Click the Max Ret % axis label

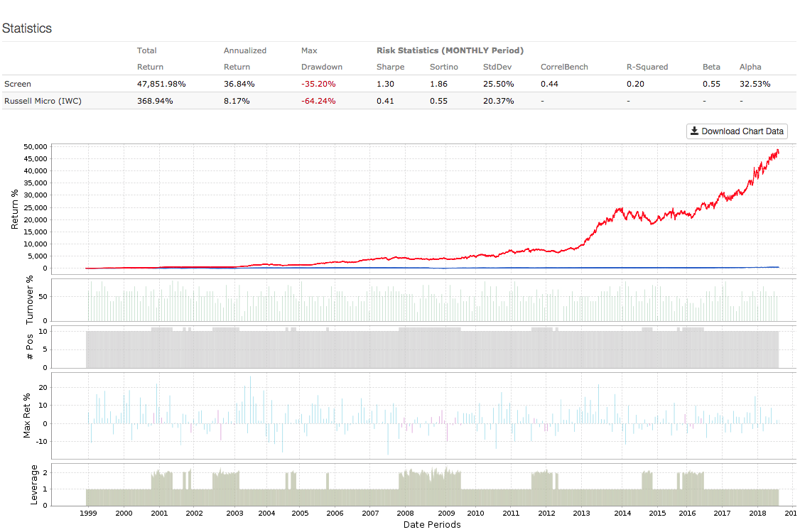coord(26,416)
